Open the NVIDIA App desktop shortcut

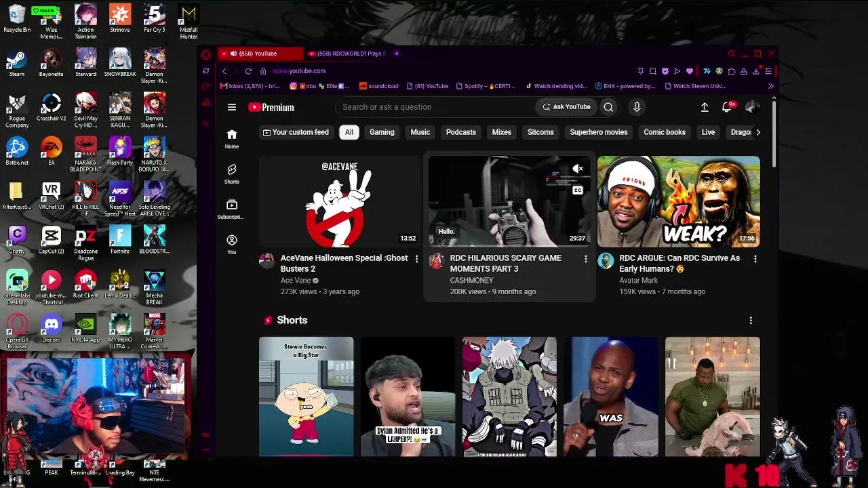pyautogui.click(x=85, y=329)
